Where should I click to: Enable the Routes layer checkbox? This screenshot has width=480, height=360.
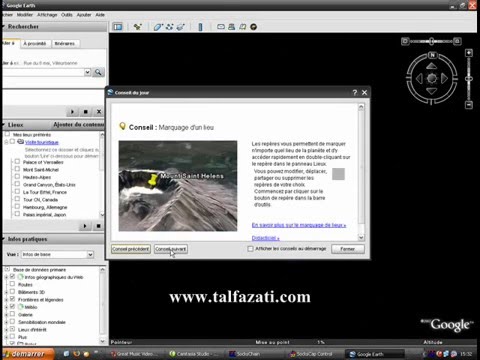tap(12, 284)
